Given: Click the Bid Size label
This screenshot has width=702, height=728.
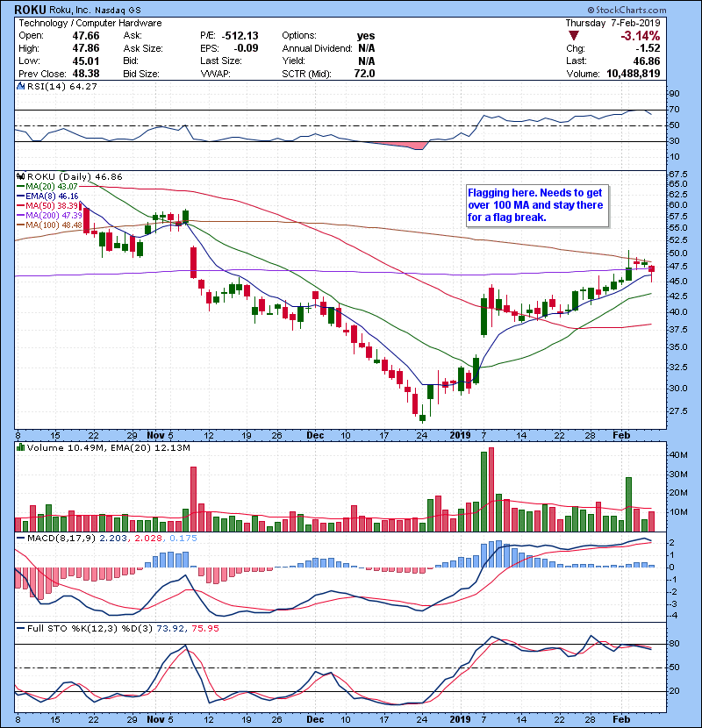Looking at the screenshot, I should click(140, 74).
